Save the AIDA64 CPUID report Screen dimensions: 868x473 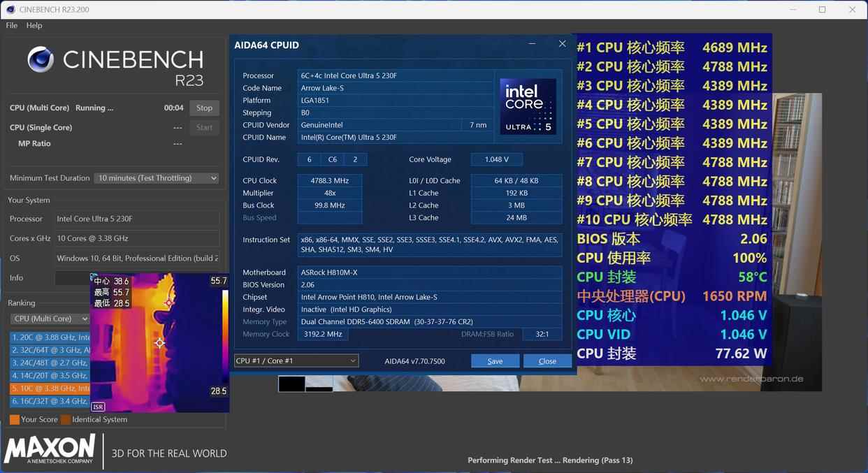coord(495,361)
